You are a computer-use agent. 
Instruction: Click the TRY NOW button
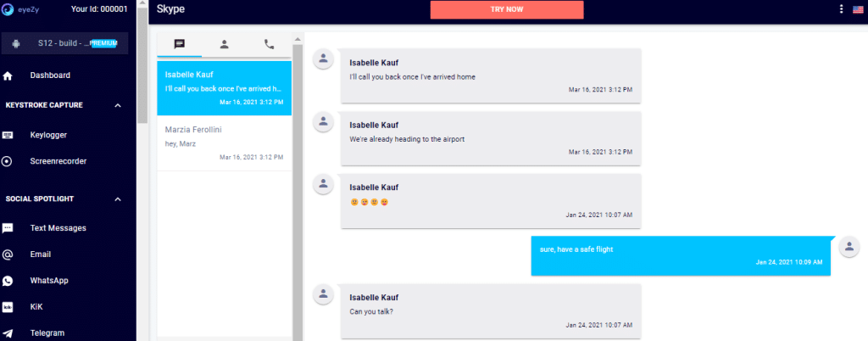click(x=507, y=9)
